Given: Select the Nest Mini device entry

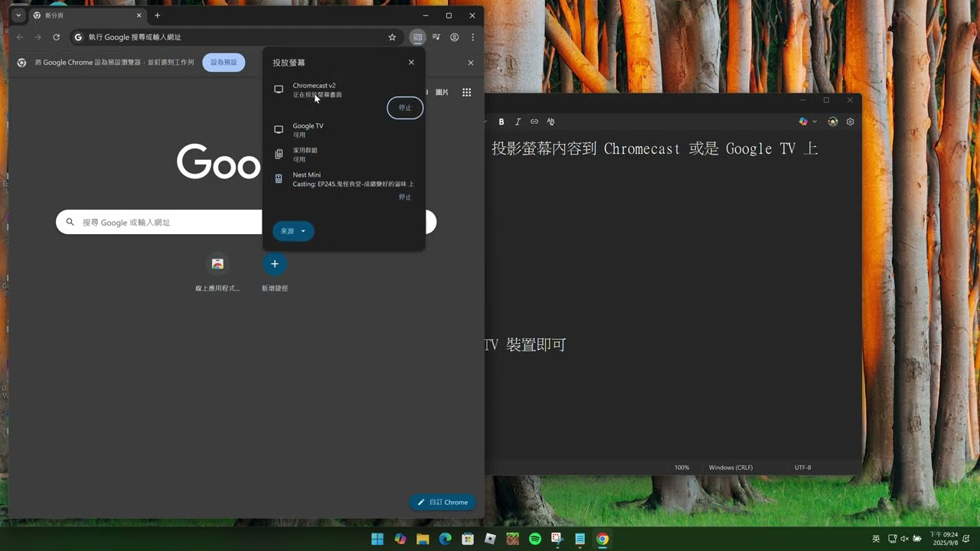Looking at the screenshot, I should point(344,180).
